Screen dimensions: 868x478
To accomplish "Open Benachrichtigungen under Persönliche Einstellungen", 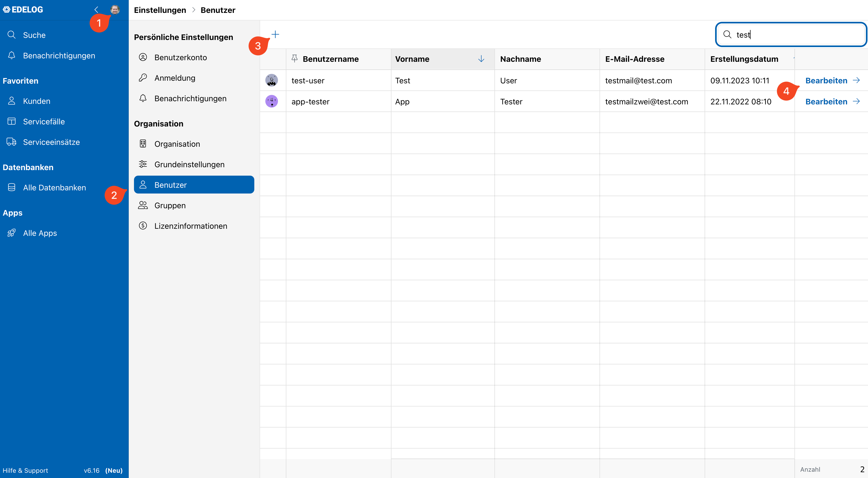I will click(x=194, y=99).
